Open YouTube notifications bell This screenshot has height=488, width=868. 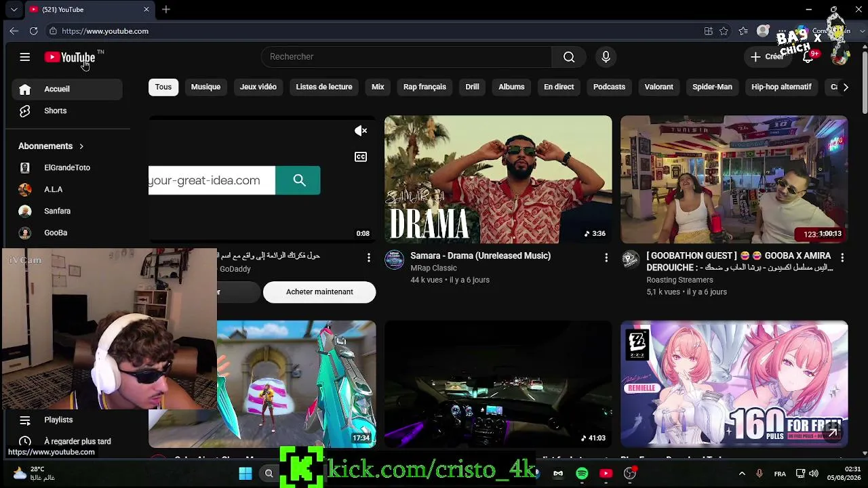click(x=808, y=57)
